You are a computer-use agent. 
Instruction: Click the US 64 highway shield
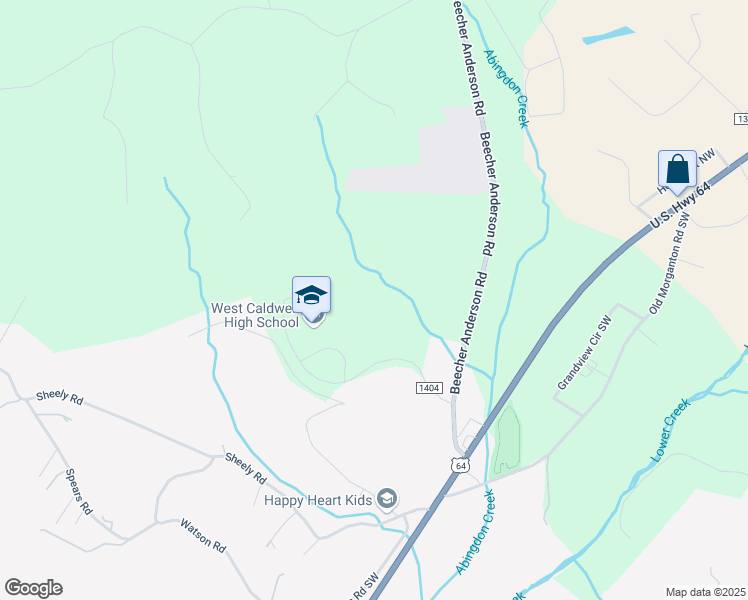pyautogui.click(x=460, y=465)
